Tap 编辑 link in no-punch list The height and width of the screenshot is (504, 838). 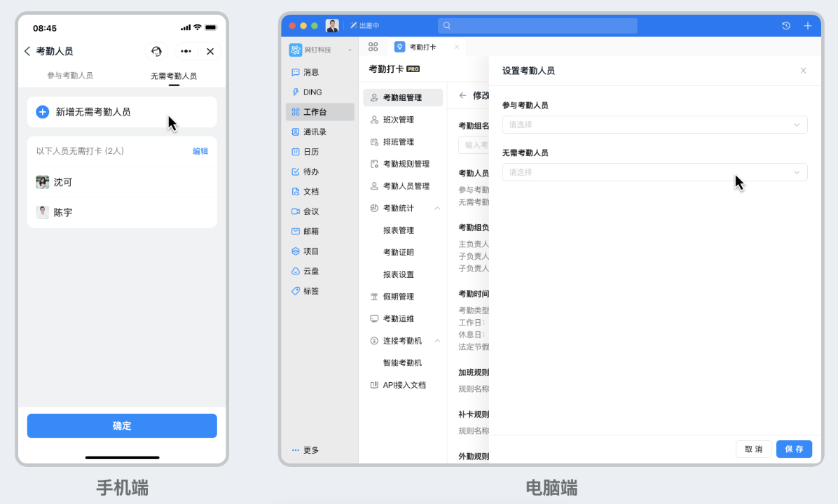click(200, 151)
